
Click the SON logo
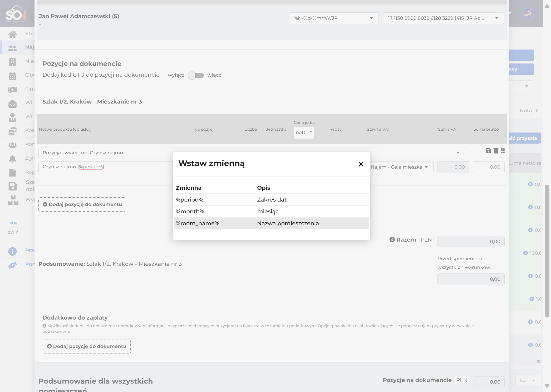[16, 13]
